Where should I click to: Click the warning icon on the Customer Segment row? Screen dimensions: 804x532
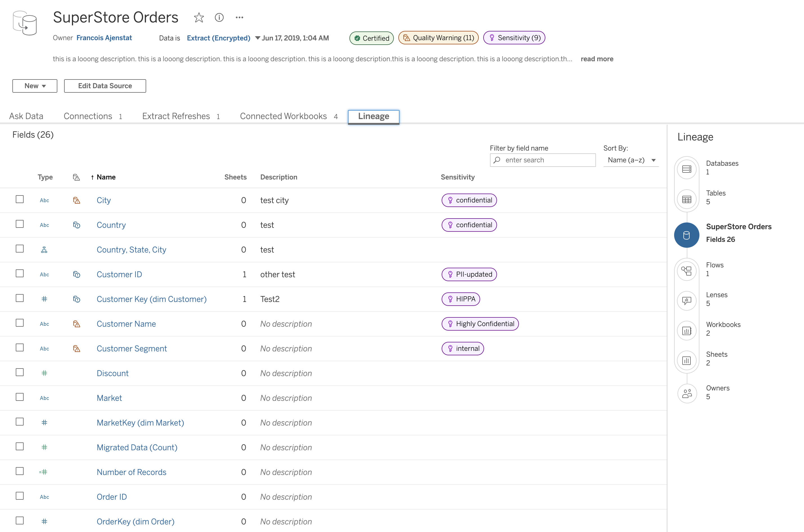tap(77, 349)
